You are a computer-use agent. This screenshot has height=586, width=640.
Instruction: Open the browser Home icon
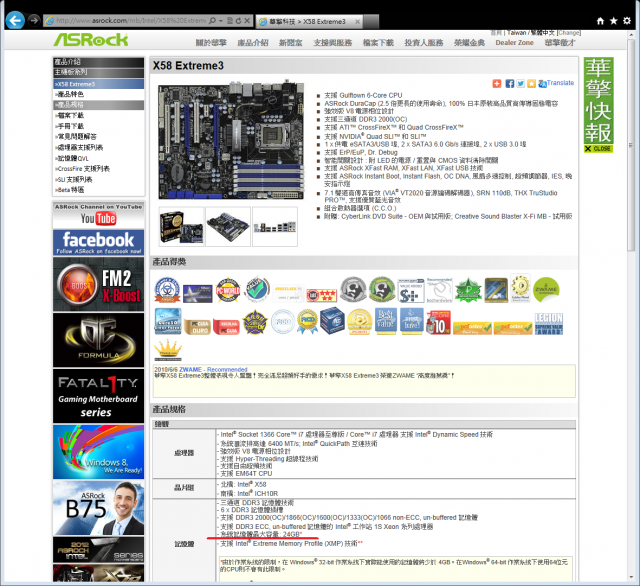click(600, 21)
